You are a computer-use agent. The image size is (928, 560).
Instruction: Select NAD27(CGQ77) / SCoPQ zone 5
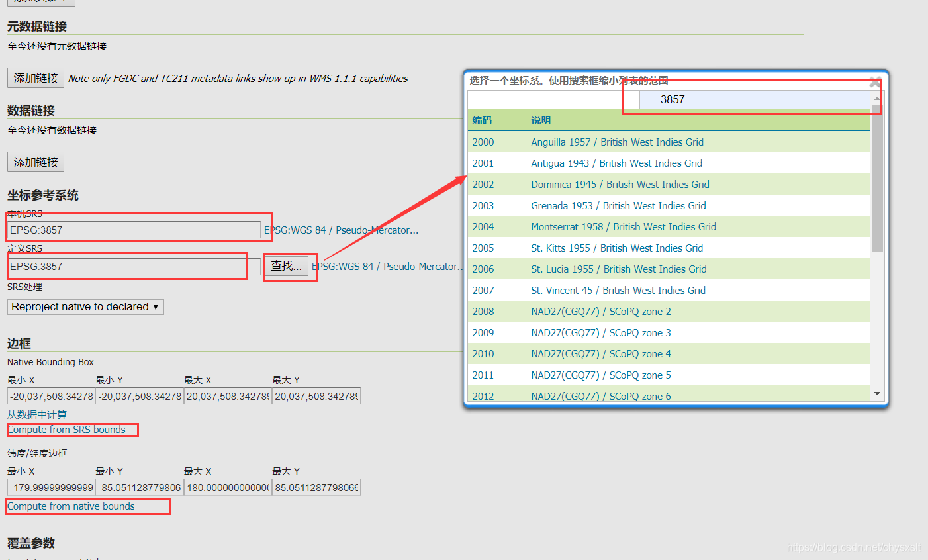tap(601, 375)
